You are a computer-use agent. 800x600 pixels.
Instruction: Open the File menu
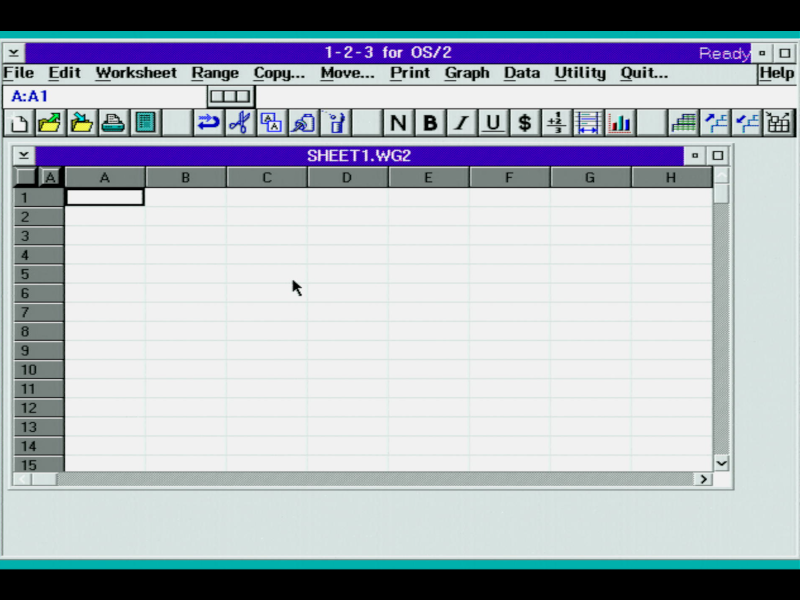click(19, 73)
